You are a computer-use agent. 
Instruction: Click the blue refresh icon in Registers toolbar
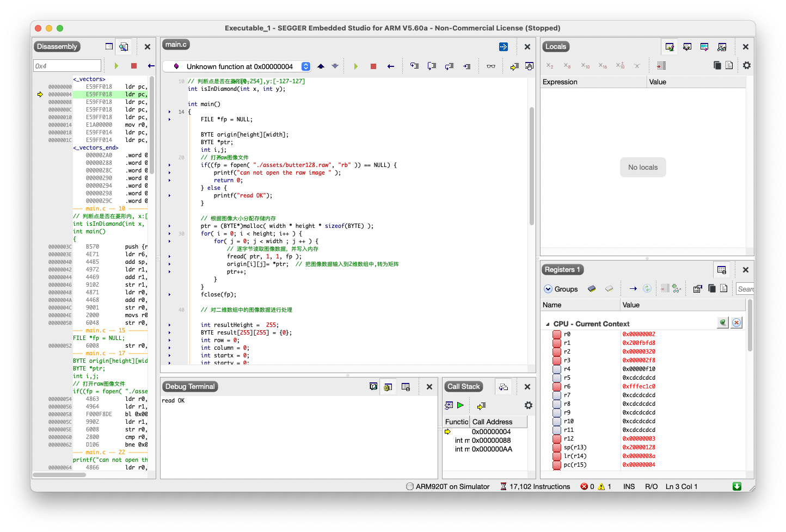coord(647,289)
